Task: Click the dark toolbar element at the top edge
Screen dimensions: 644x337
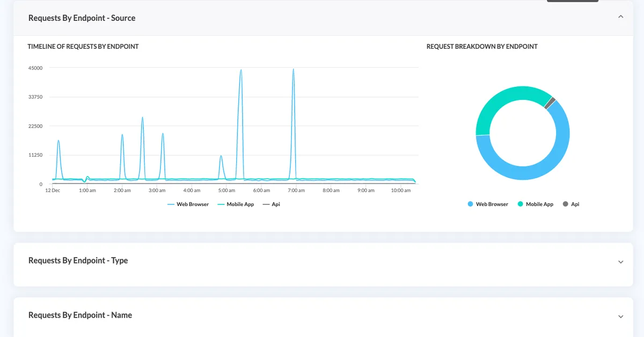Action: click(572, 1)
